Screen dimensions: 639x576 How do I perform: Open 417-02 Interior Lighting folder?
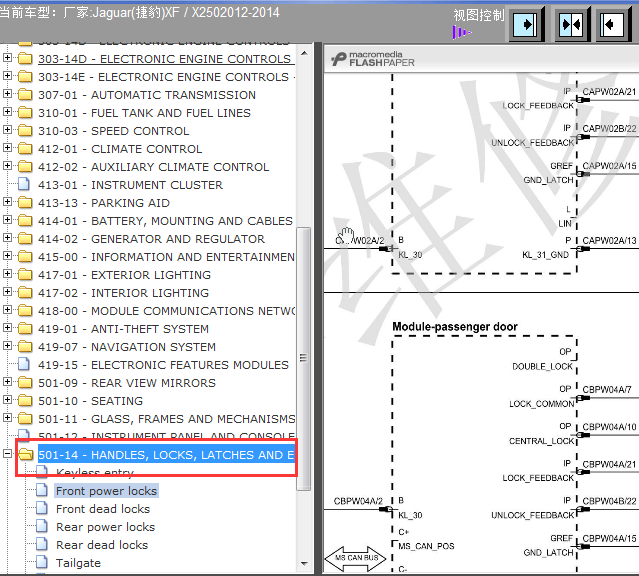click(x=123, y=293)
